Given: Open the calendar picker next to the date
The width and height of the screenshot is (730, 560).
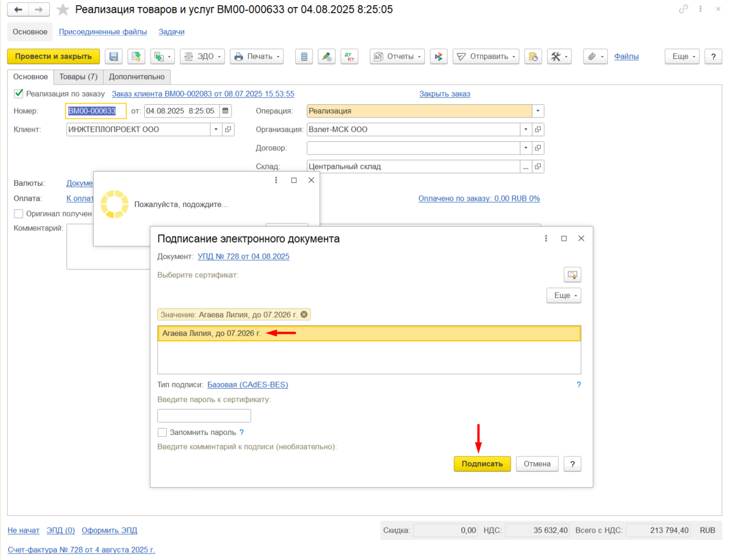Looking at the screenshot, I should tap(225, 111).
